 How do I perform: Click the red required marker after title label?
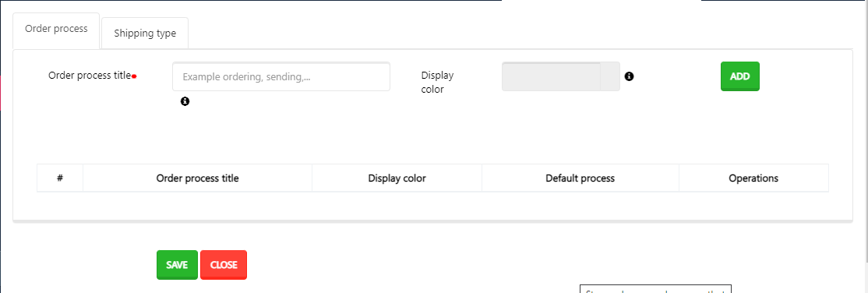(134, 76)
